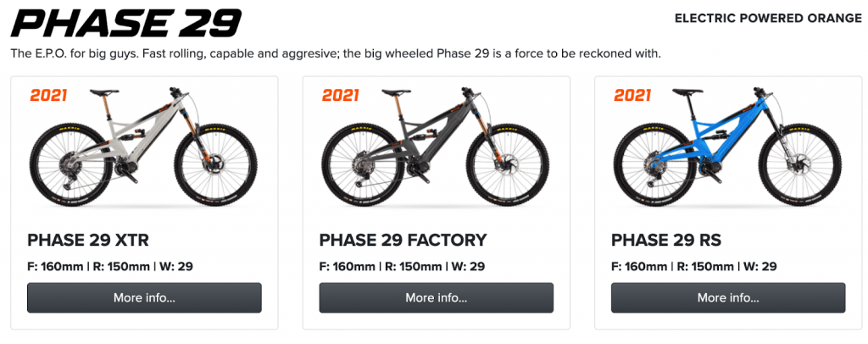Click the 2021 badge on RS card
This screenshot has height=344, width=868.
pyautogui.click(x=632, y=96)
